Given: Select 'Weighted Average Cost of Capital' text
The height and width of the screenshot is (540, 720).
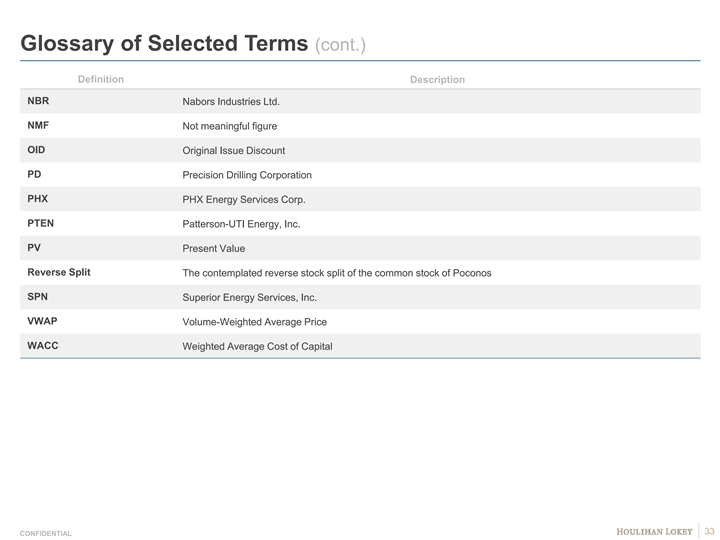Looking at the screenshot, I should tap(257, 347).
